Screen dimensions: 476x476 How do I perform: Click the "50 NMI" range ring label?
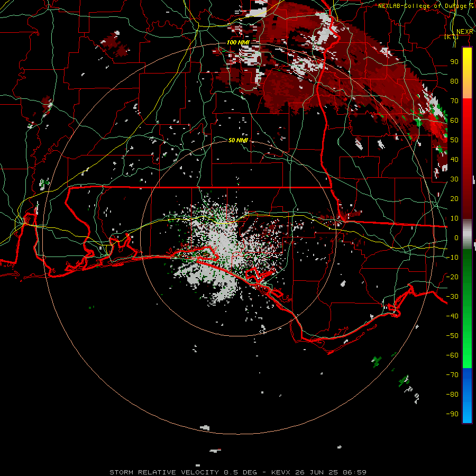coord(238,140)
